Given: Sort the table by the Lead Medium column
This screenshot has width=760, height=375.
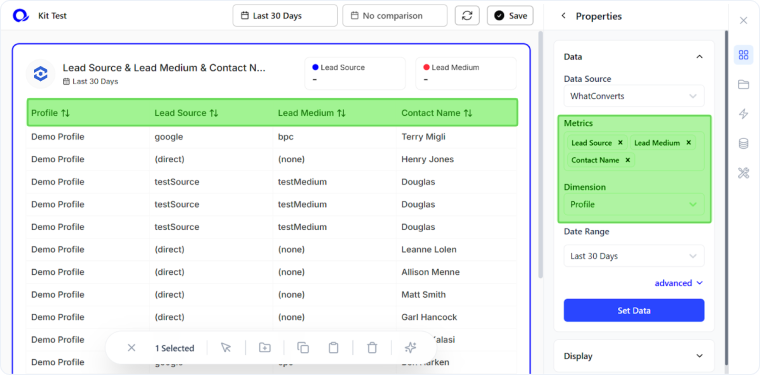Looking at the screenshot, I should coord(341,113).
